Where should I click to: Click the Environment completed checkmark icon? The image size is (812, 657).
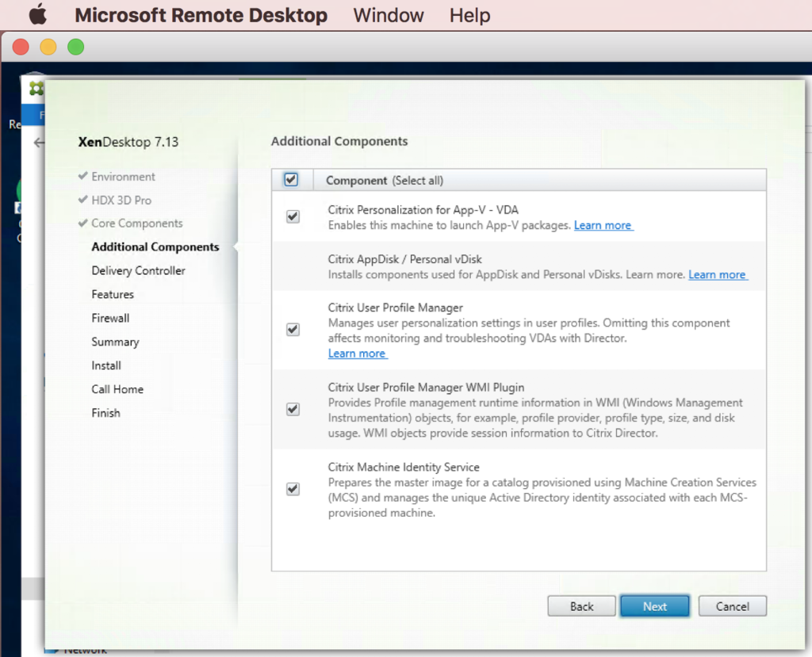82,176
